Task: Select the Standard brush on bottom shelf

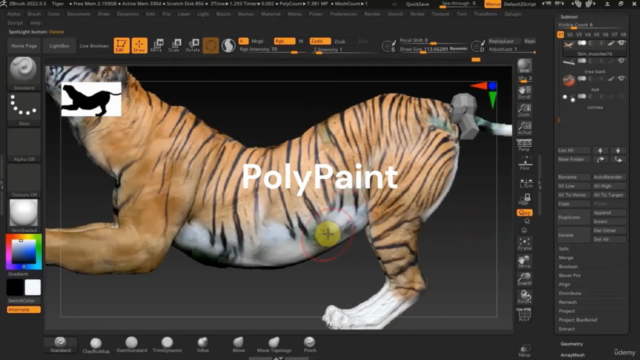Action: pyautogui.click(x=60, y=344)
